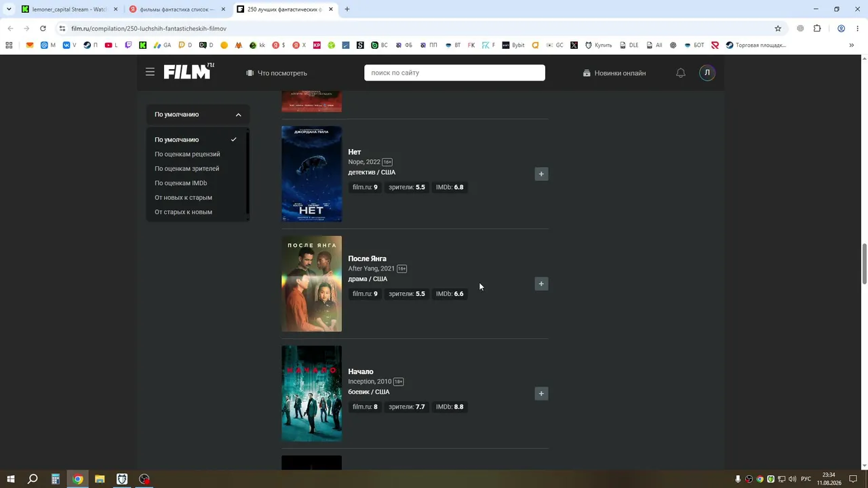Click the IMDb 6.6 rating of «После Янга»
Screen dimensions: 868x488
(x=450, y=294)
